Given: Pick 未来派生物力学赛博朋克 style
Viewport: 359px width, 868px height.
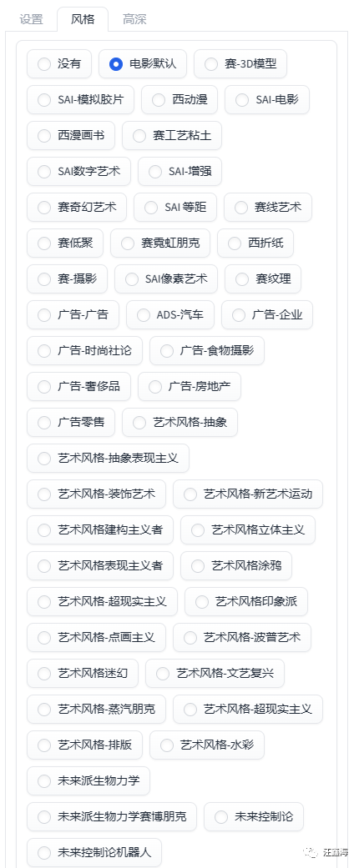Looking at the screenshot, I should click(x=112, y=816).
